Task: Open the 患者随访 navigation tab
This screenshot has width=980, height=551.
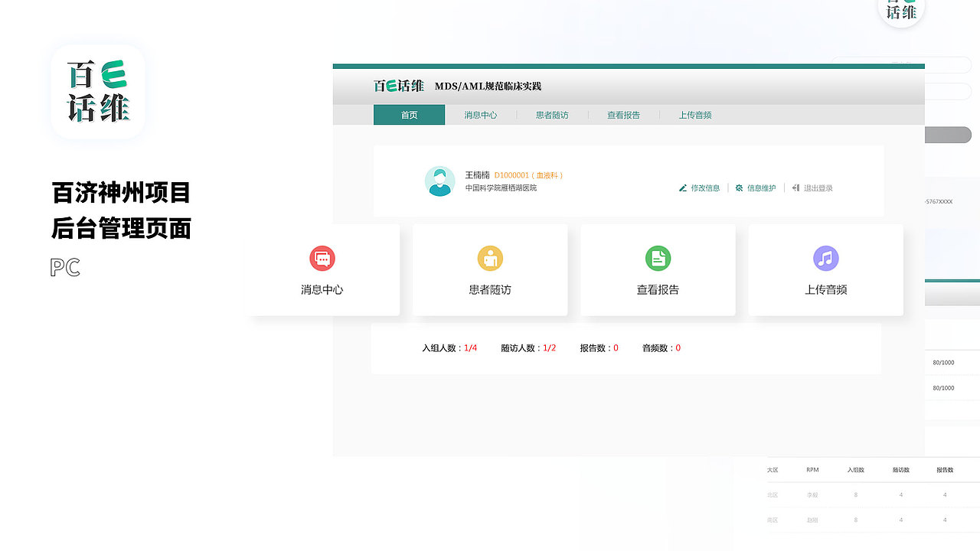Action: click(552, 115)
